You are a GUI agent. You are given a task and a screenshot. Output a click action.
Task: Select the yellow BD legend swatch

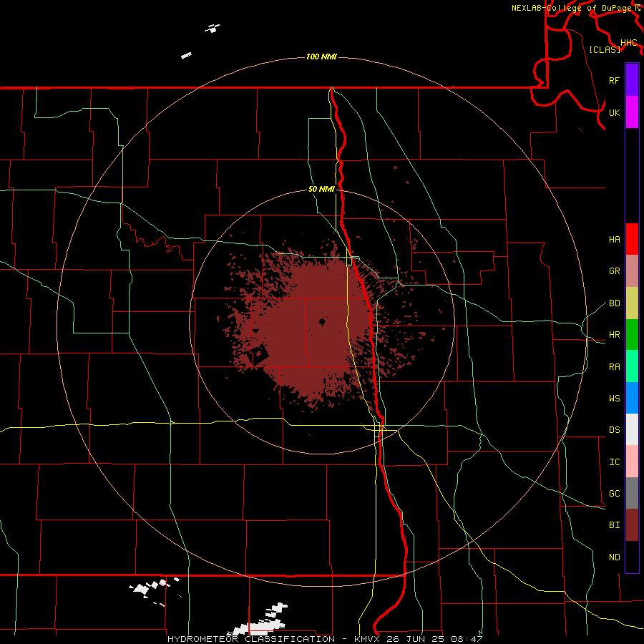(x=632, y=303)
